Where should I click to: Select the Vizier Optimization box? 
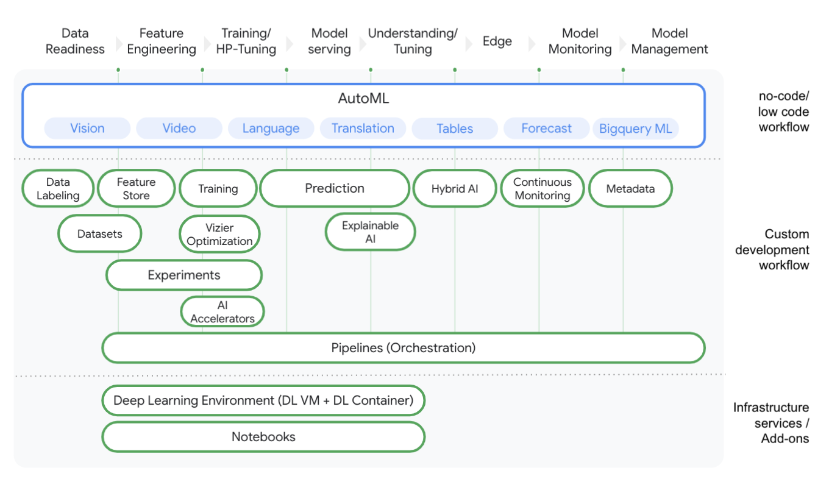coord(219,235)
